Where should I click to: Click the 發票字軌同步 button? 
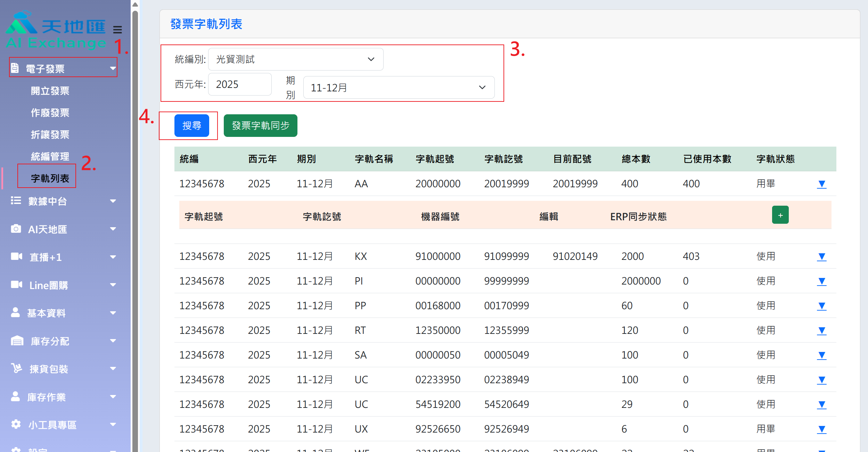pyautogui.click(x=260, y=125)
